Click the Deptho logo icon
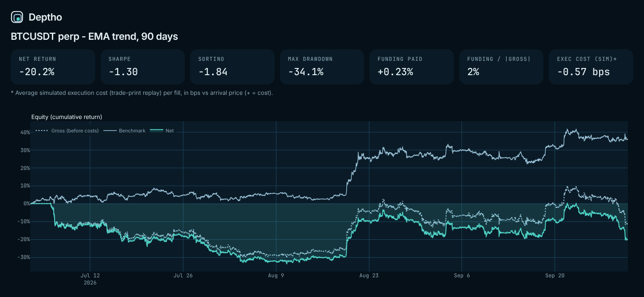644x297 pixels. click(x=17, y=17)
